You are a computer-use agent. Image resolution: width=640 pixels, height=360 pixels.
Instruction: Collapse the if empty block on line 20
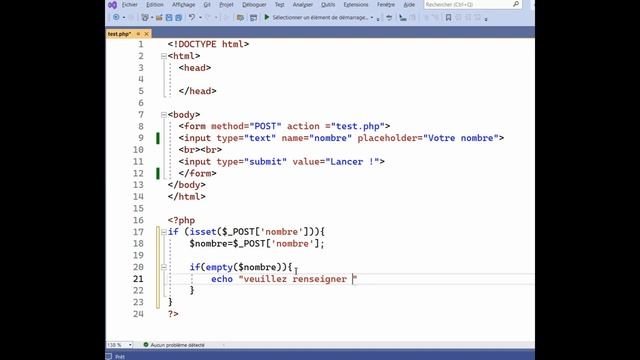click(164, 267)
